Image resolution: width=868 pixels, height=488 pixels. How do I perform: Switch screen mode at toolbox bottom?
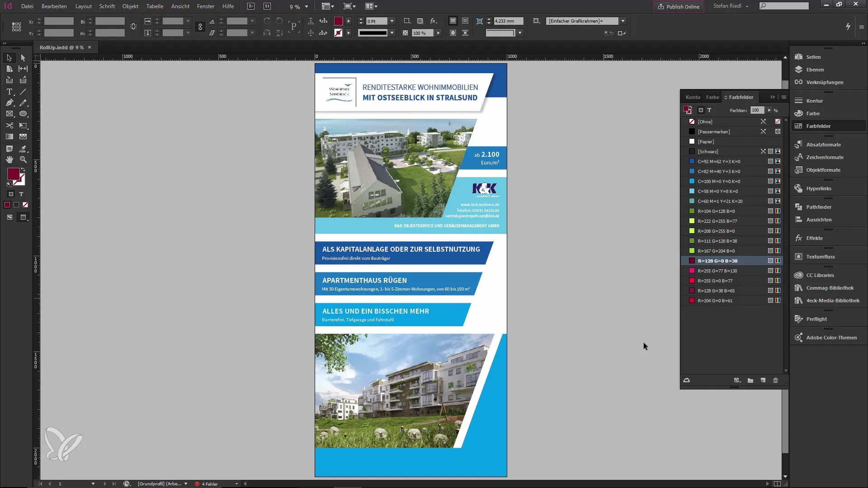(x=23, y=217)
